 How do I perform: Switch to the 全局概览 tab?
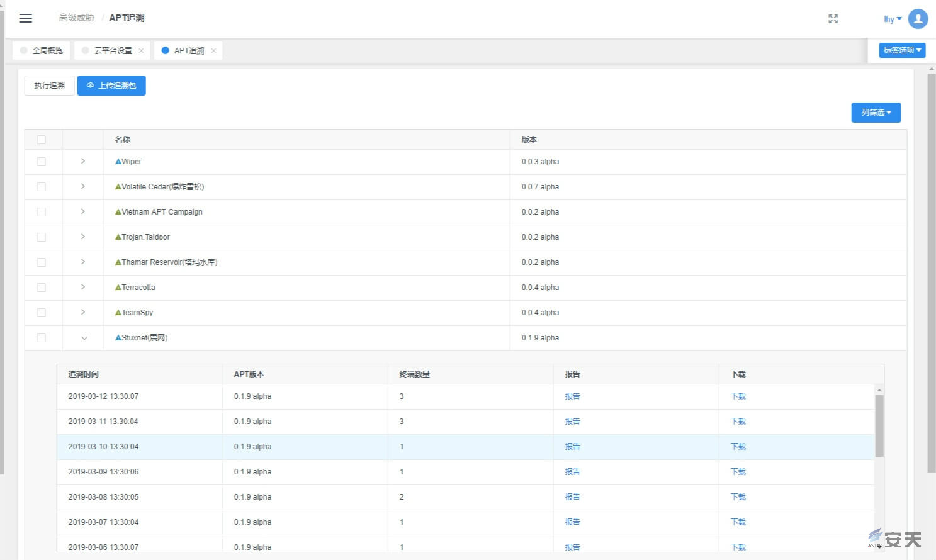[x=42, y=51]
